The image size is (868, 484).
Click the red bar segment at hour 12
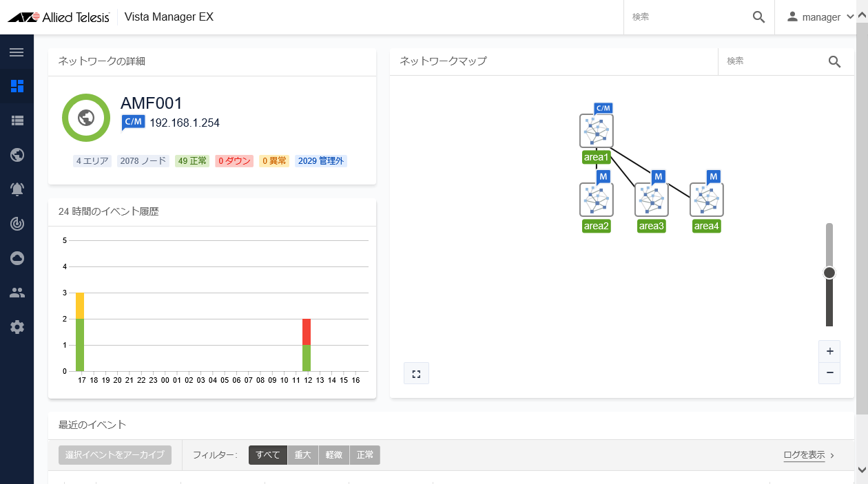pos(307,332)
